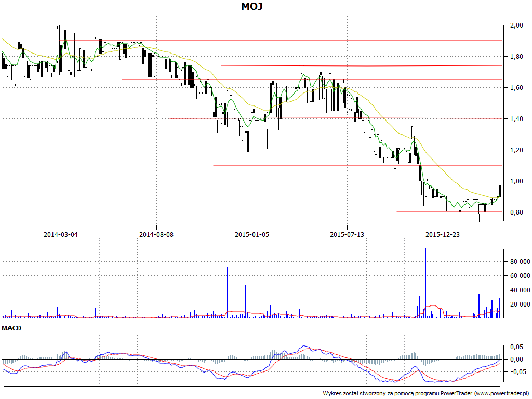Select the 2014-03-04 date label
The width and height of the screenshot is (532, 399).
pos(61,234)
